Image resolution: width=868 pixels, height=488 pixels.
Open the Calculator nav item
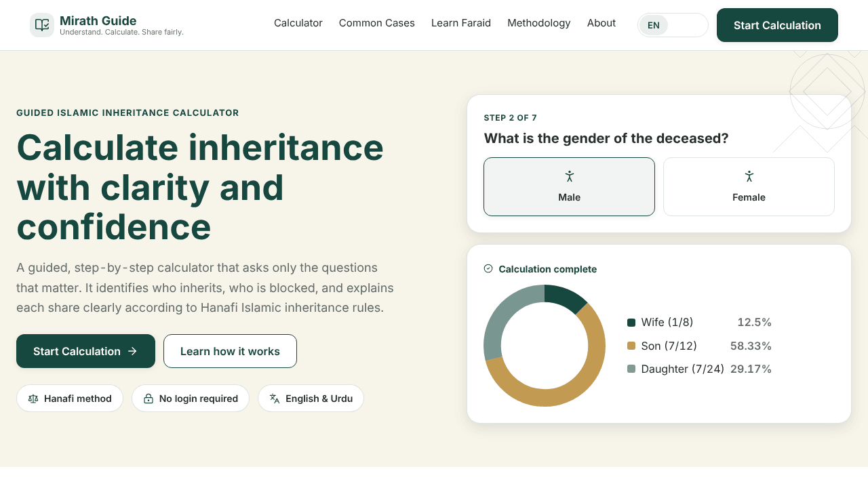(x=298, y=23)
